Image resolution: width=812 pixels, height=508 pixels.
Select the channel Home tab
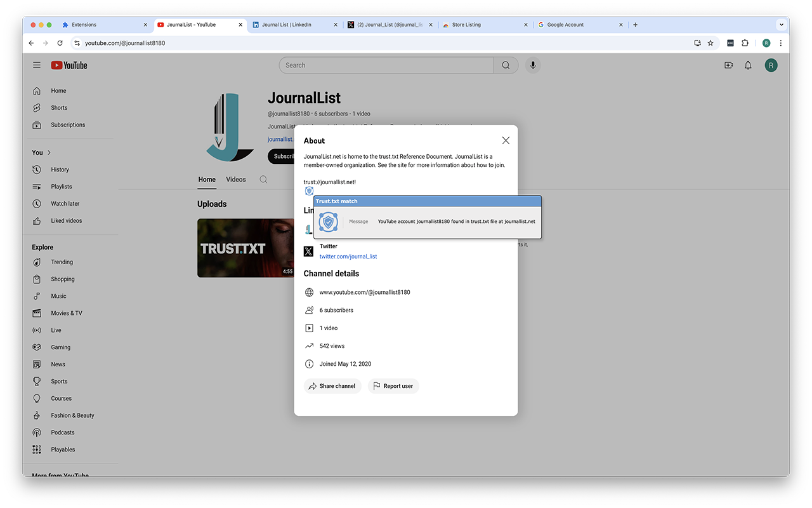(207, 180)
